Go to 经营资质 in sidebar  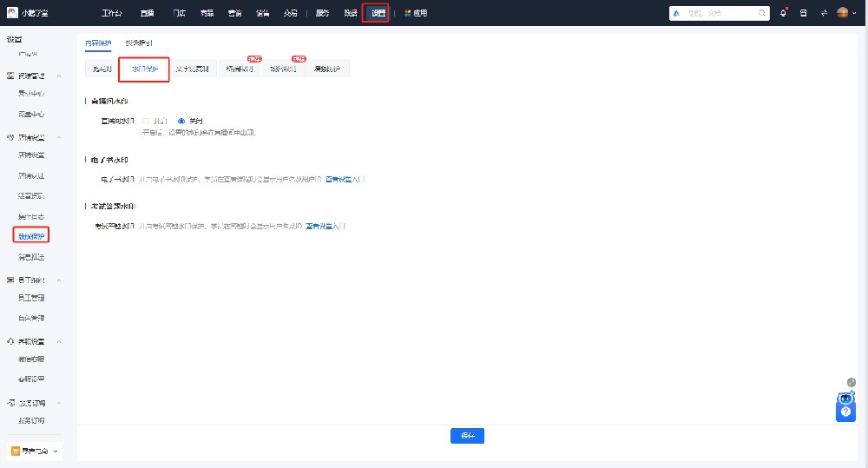[31, 196]
